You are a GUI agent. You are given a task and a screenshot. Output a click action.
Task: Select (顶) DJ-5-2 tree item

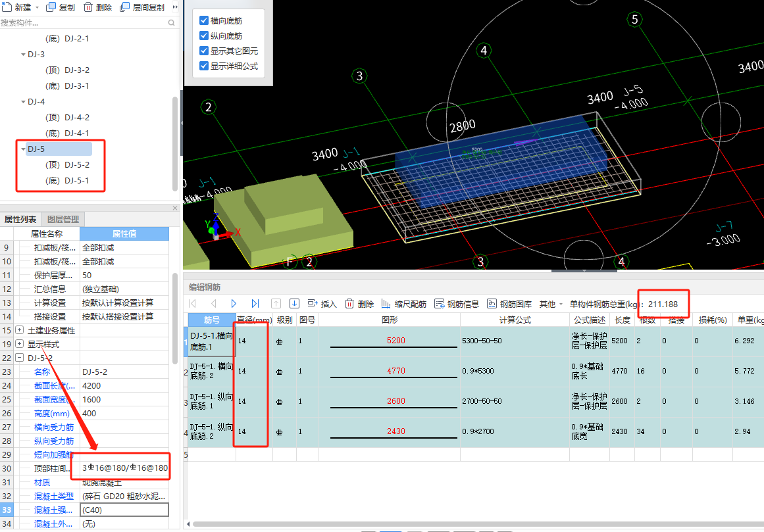(67, 164)
